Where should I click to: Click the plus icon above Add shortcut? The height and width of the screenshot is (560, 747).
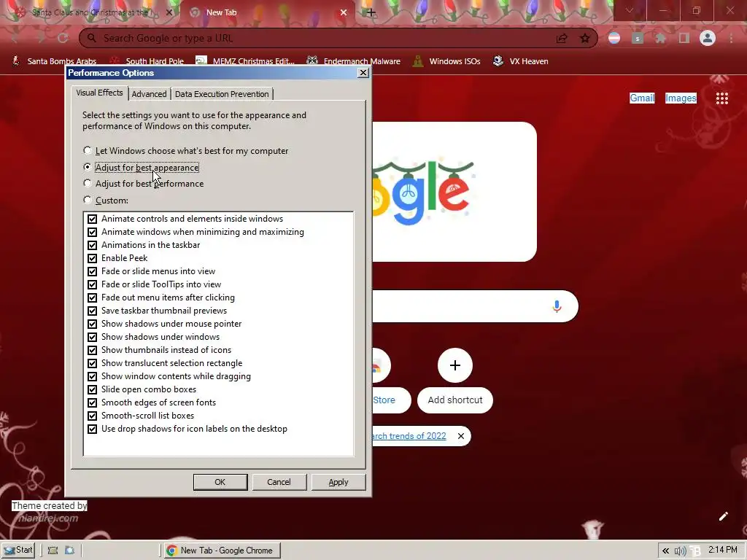pyautogui.click(x=455, y=365)
